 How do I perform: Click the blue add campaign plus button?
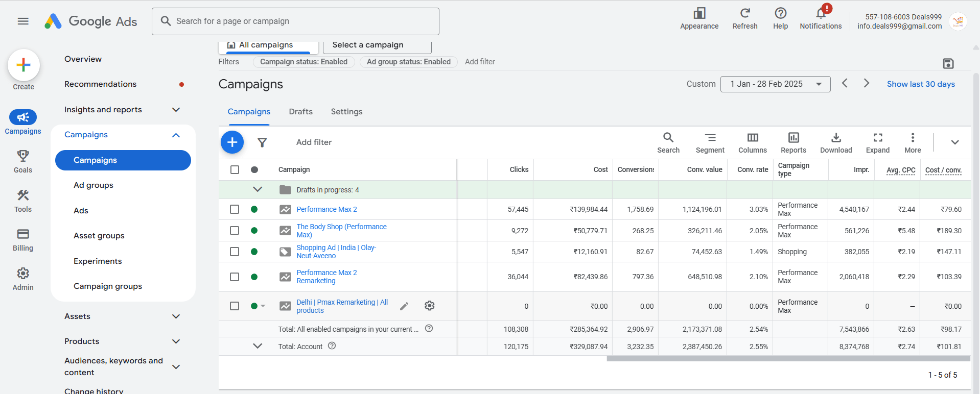(x=232, y=142)
